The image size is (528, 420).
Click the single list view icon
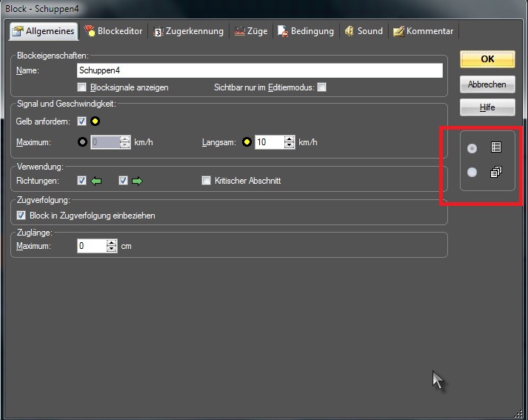point(496,148)
